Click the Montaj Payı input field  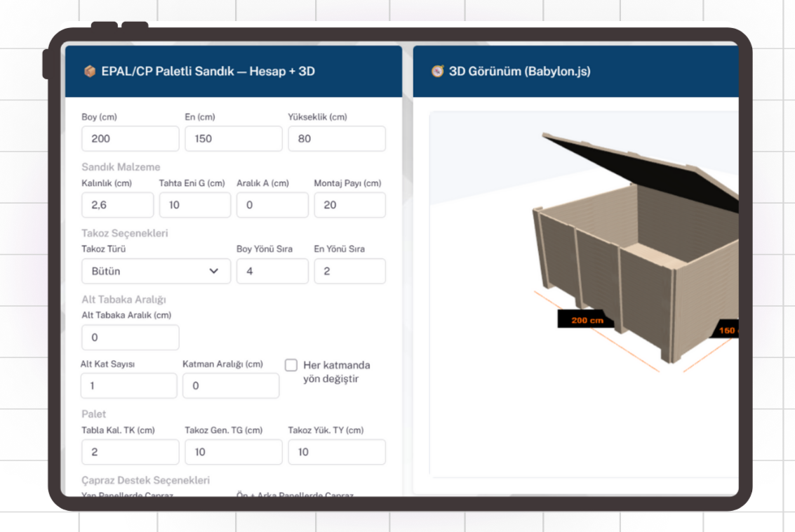(x=349, y=205)
